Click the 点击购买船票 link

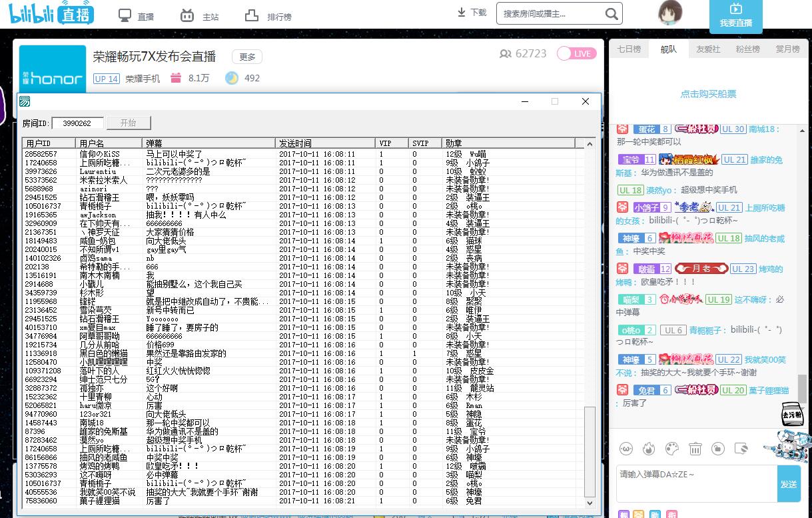708,94
